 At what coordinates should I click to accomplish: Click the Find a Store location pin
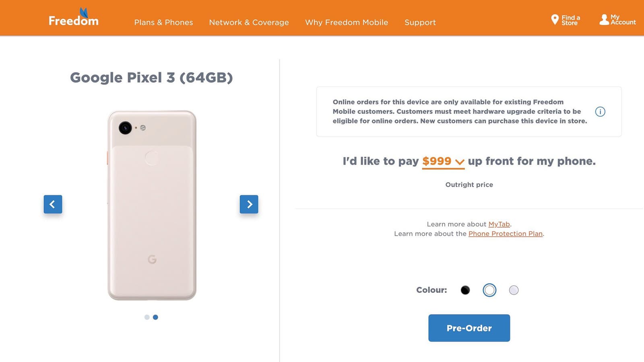point(555,19)
